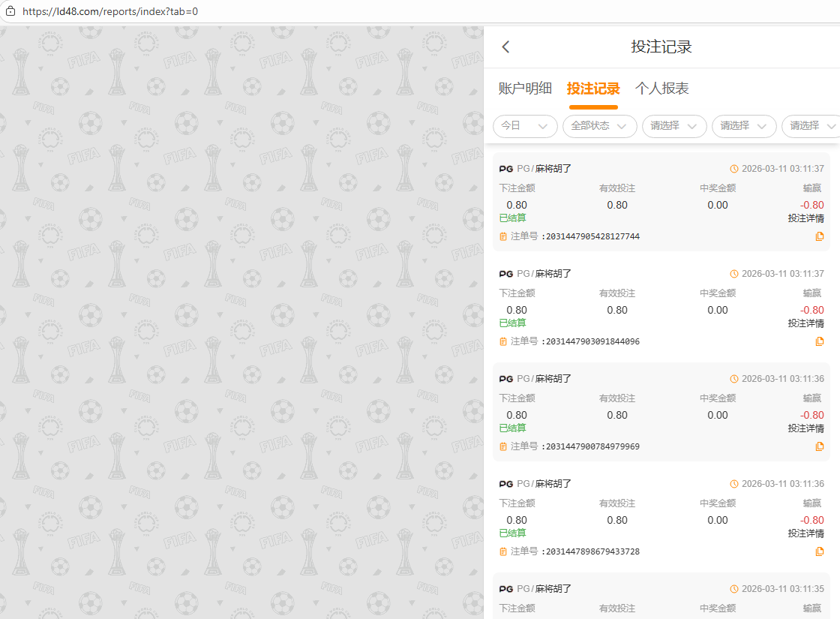
Task: Expand the 全部状态 status dropdown
Action: pos(599,126)
